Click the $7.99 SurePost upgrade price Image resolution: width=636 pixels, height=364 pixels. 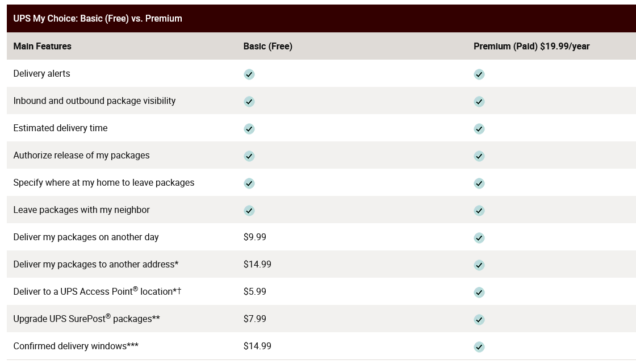(255, 319)
